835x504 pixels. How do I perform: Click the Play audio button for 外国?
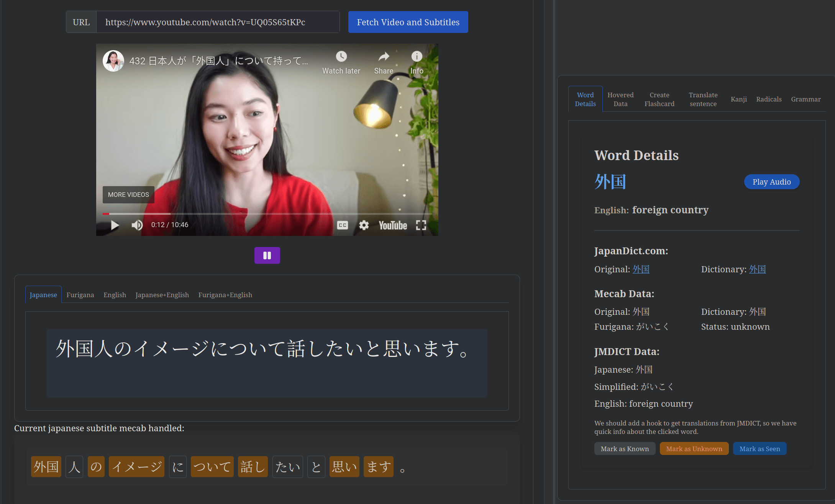coord(771,182)
